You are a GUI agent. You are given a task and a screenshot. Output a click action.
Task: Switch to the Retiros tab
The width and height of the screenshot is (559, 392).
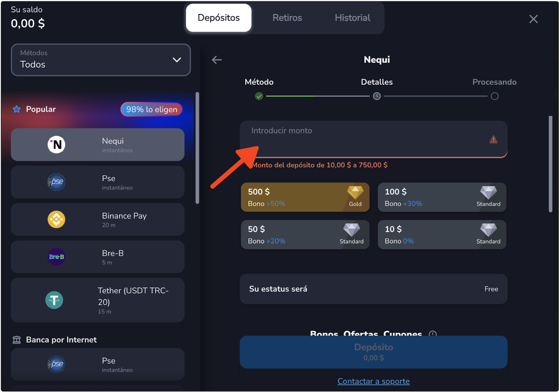tap(287, 18)
